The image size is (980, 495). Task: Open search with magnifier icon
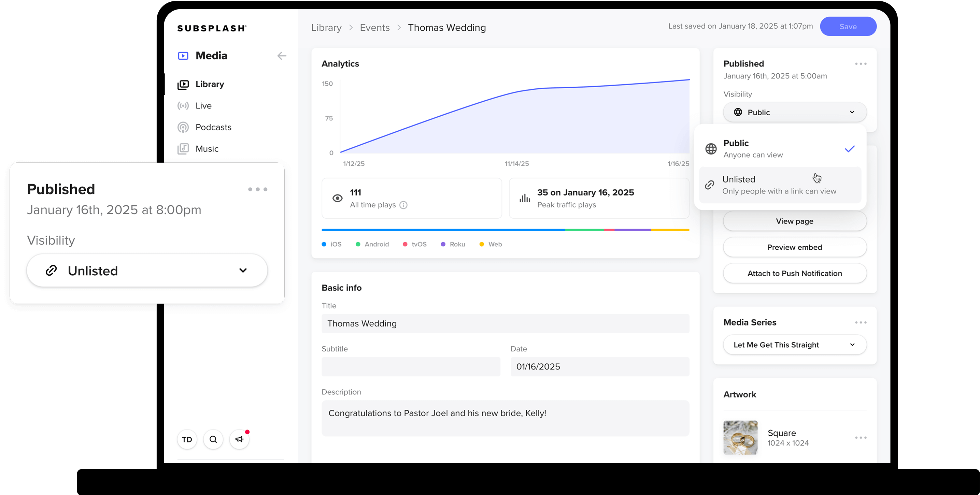(213, 439)
